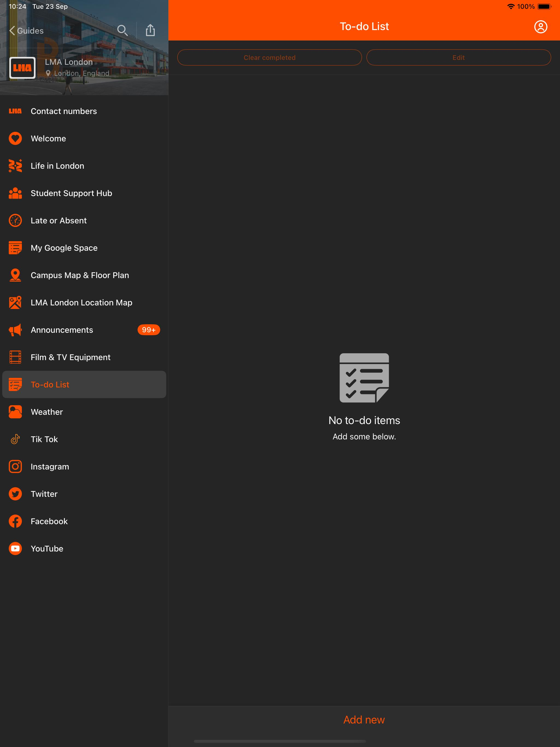The width and height of the screenshot is (560, 747).
Task: Click the Student Support Hub people icon
Action: click(x=15, y=193)
